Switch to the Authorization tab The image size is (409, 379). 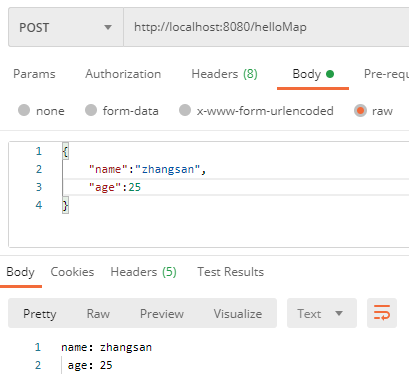(x=123, y=74)
